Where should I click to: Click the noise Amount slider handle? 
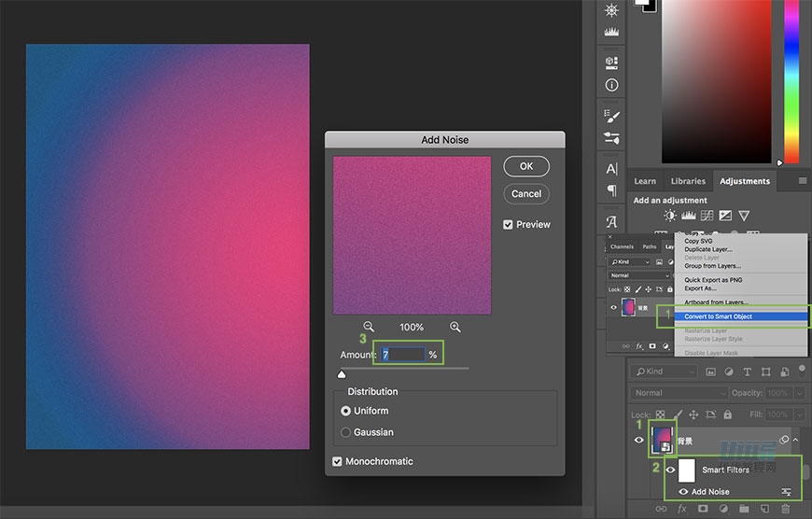(x=342, y=373)
